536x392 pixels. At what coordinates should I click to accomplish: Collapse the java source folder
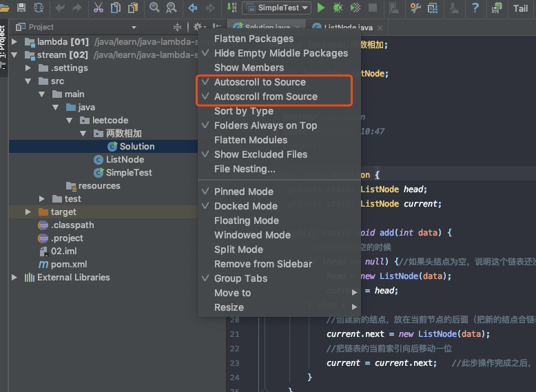[x=55, y=107]
